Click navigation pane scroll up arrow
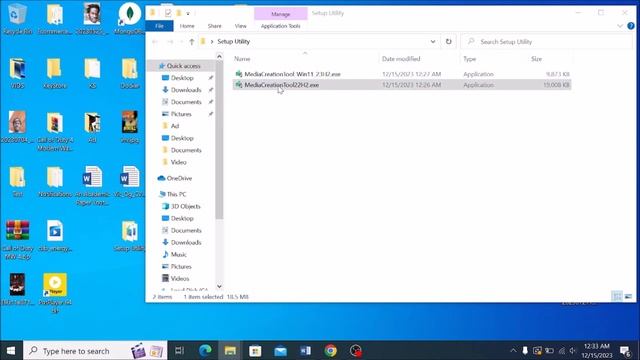The image size is (640, 360). tap(219, 56)
